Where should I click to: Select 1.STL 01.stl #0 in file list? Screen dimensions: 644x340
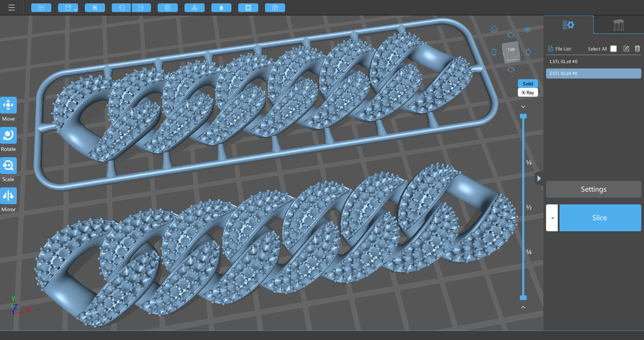tap(593, 62)
